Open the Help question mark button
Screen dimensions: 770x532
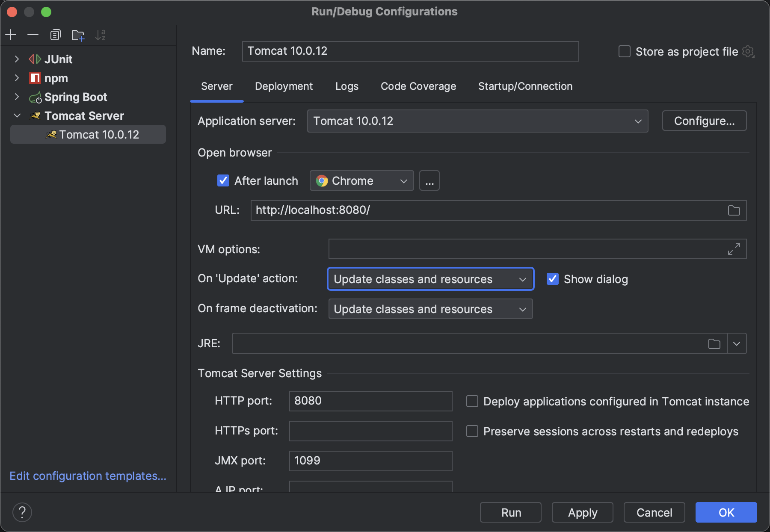(x=22, y=512)
